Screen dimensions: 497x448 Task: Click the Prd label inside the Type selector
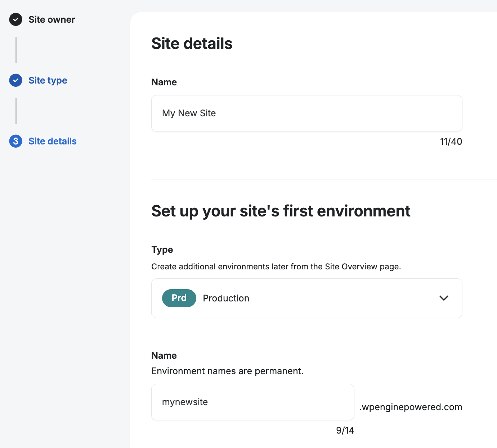(179, 298)
